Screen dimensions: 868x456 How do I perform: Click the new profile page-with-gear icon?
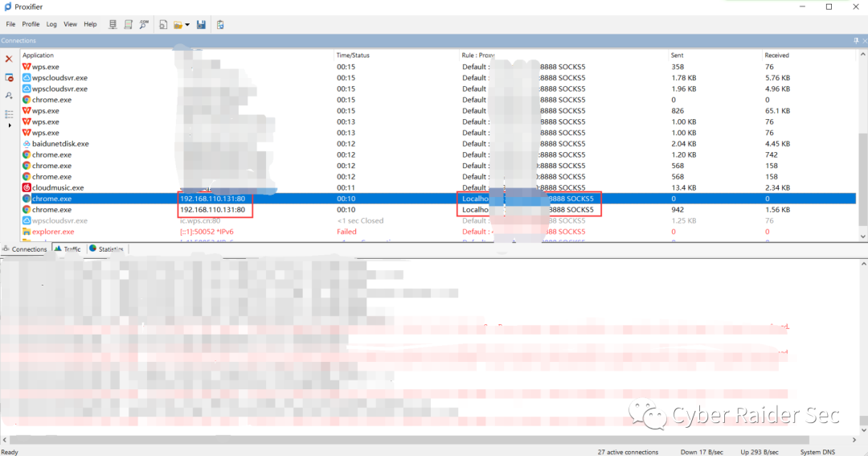[163, 24]
